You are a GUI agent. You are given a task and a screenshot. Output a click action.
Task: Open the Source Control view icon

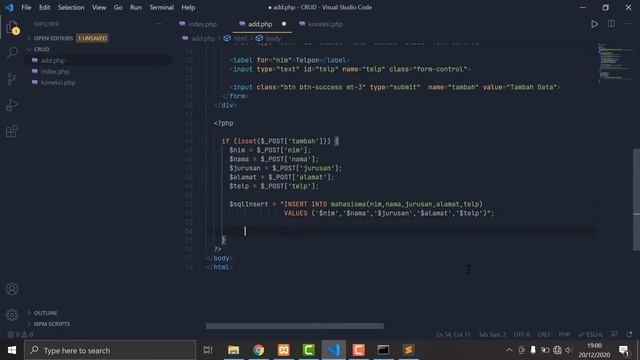click(12, 79)
